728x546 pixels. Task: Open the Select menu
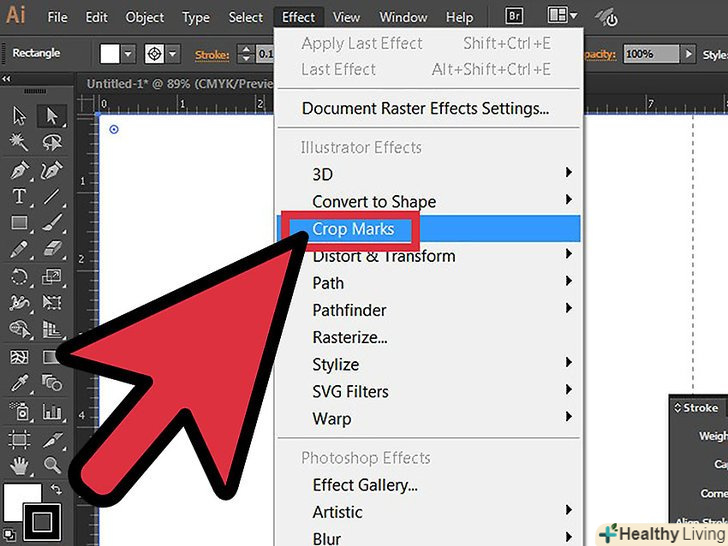pos(246,17)
